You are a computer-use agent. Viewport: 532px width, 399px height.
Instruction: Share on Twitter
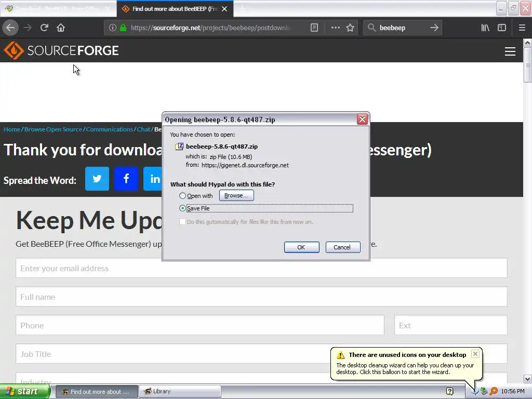pyautogui.click(x=97, y=179)
